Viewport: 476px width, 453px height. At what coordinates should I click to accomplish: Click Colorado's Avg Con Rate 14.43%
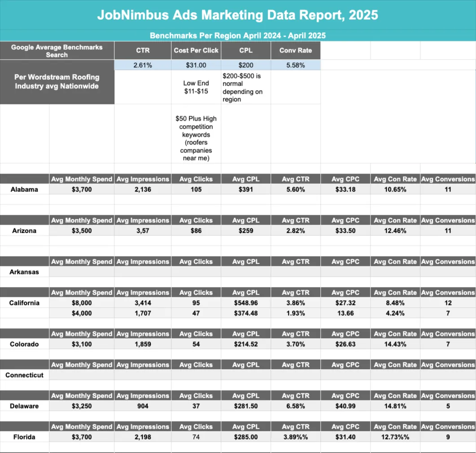[395, 344]
